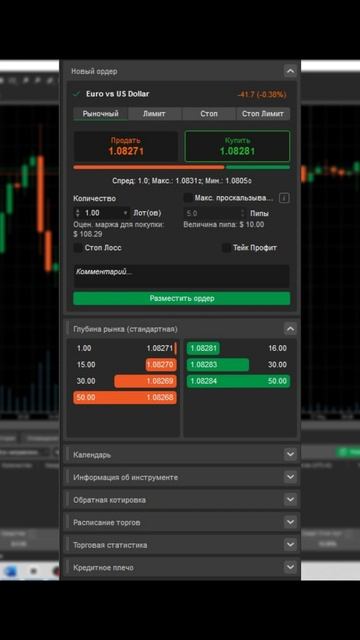Select ask price 1.08283 in market depth

pos(204,365)
